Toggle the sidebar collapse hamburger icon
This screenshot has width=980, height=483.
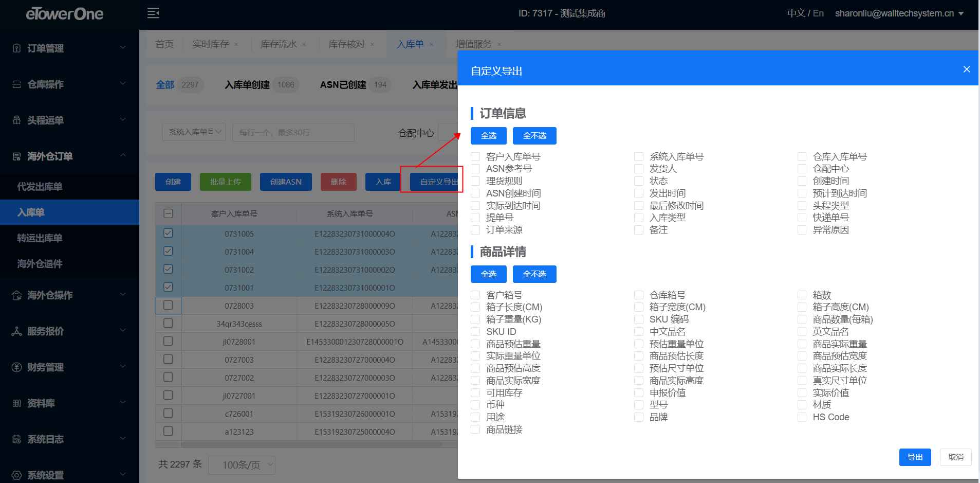coord(153,13)
